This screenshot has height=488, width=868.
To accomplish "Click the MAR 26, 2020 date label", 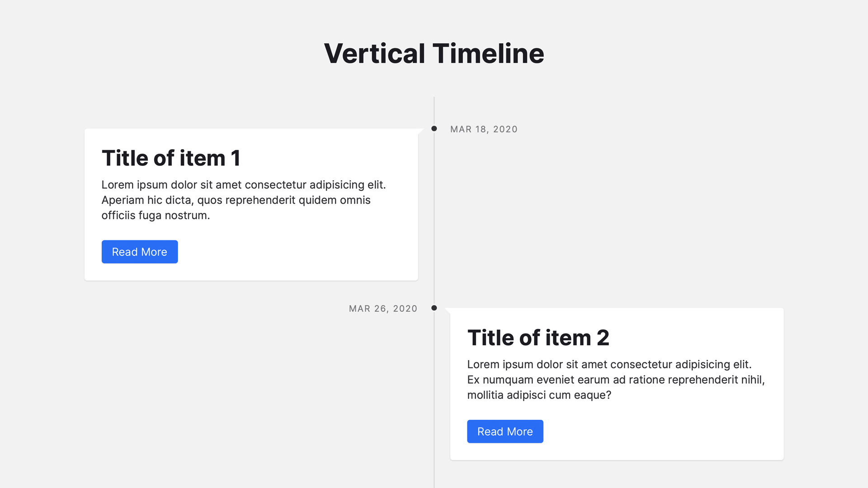I will [x=383, y=309].
